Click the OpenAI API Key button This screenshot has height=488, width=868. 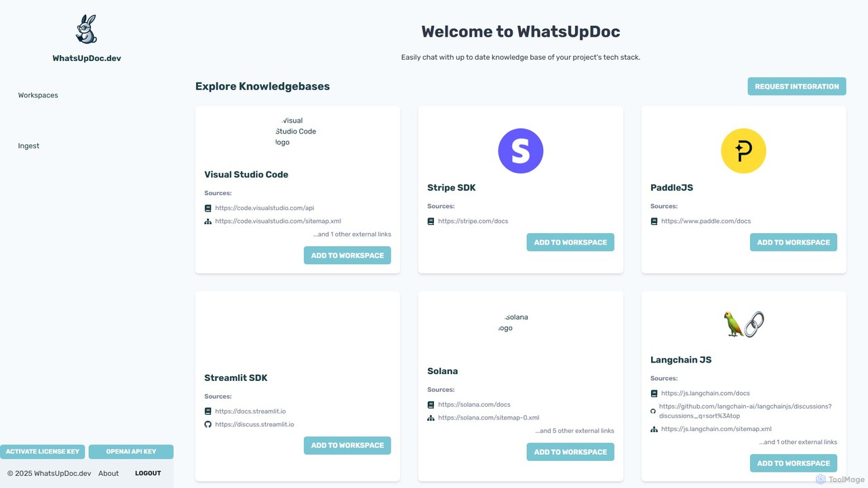pyautogui.click(x=131, y=451)
